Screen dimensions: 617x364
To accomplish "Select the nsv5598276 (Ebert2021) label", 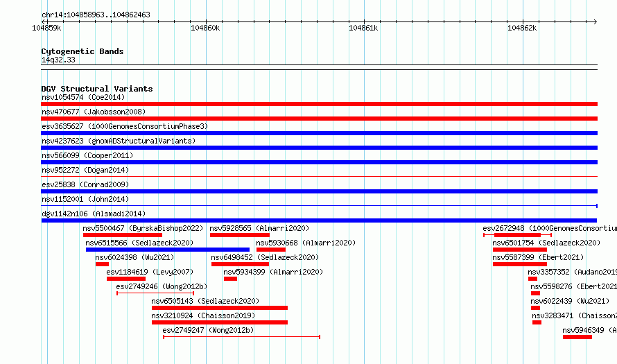I will pos(574,286).
